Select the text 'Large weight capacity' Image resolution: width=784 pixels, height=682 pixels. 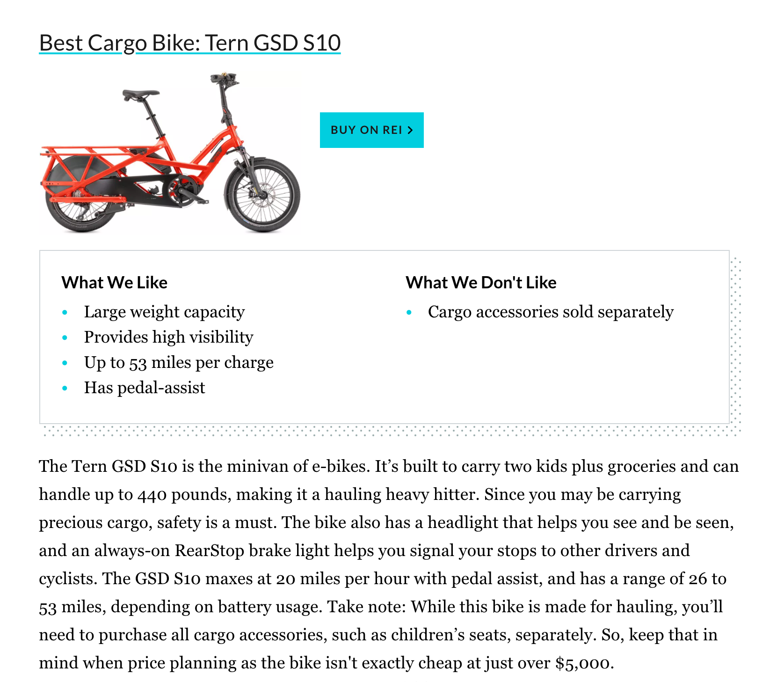tap(164, 312)
